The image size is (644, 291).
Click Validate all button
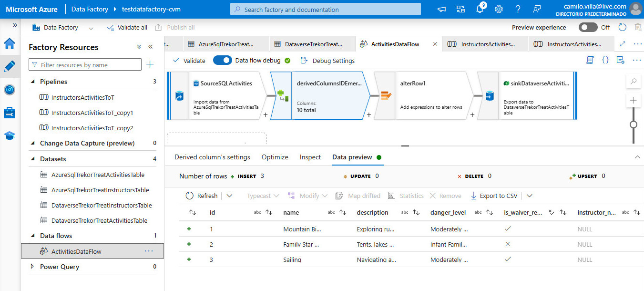(127, 28)
